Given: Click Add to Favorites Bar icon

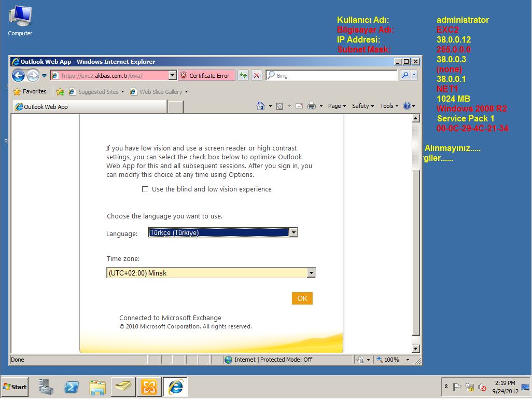Looking at the screenshot, I should (60, 92).
